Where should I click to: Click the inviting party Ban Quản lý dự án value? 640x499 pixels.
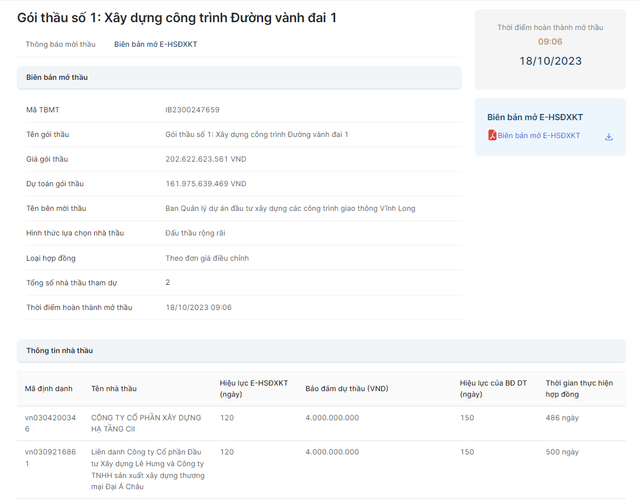[x=290, y=208]
